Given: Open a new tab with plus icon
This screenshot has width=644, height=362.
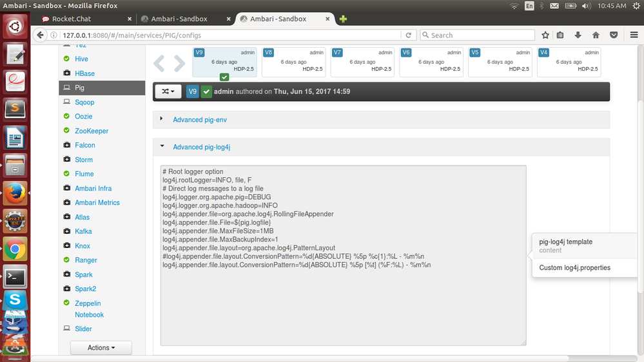Looking at the screenshot, I should tap(344, 19).
